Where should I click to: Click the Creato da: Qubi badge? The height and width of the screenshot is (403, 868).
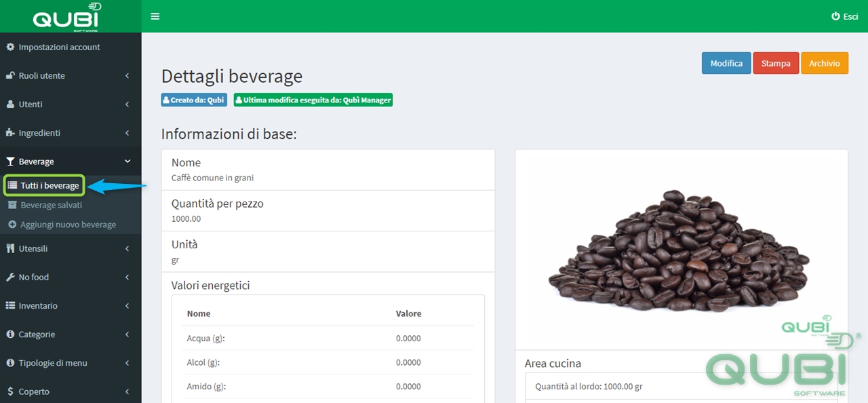pos(194,100)
